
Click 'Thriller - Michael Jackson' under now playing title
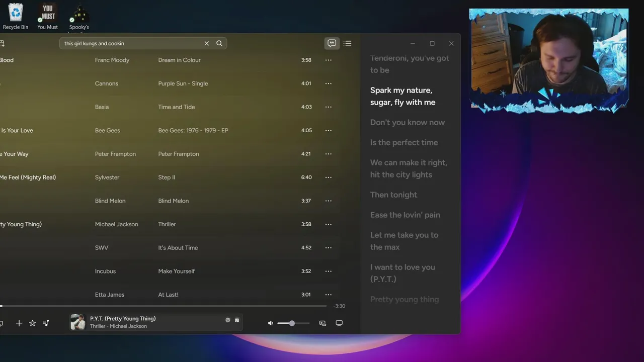pos(118,326)
